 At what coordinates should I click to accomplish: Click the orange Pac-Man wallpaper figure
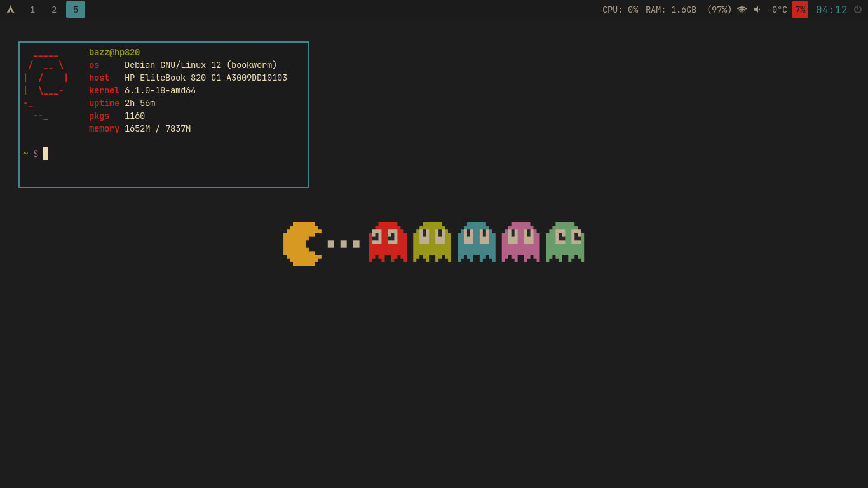tap(302, 244)
